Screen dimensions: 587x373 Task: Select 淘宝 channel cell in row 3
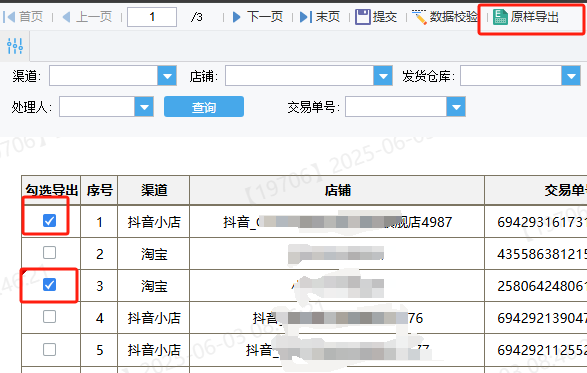pyautogui.click(x=154, y=286)
